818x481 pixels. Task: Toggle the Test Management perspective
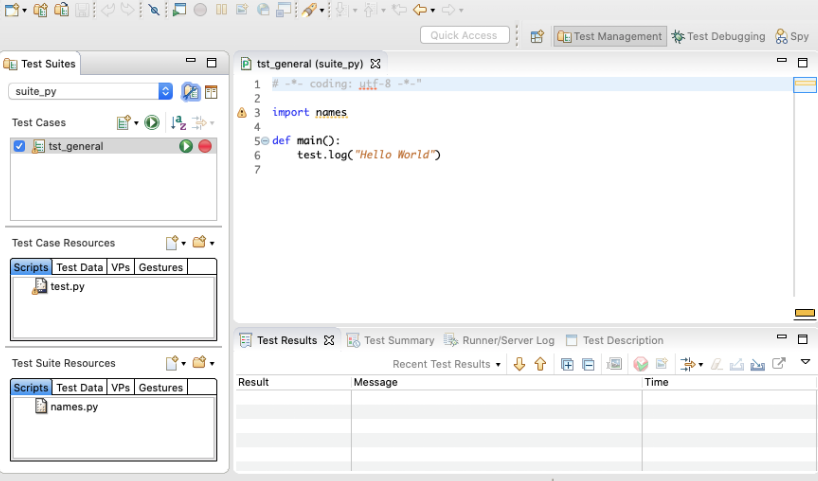(x=610, y=36)
